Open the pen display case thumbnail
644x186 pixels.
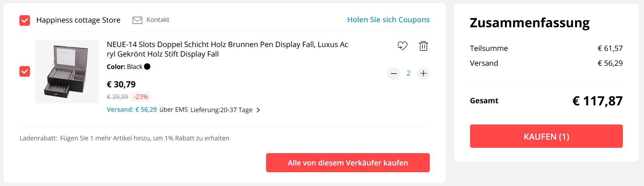[67, 71]
